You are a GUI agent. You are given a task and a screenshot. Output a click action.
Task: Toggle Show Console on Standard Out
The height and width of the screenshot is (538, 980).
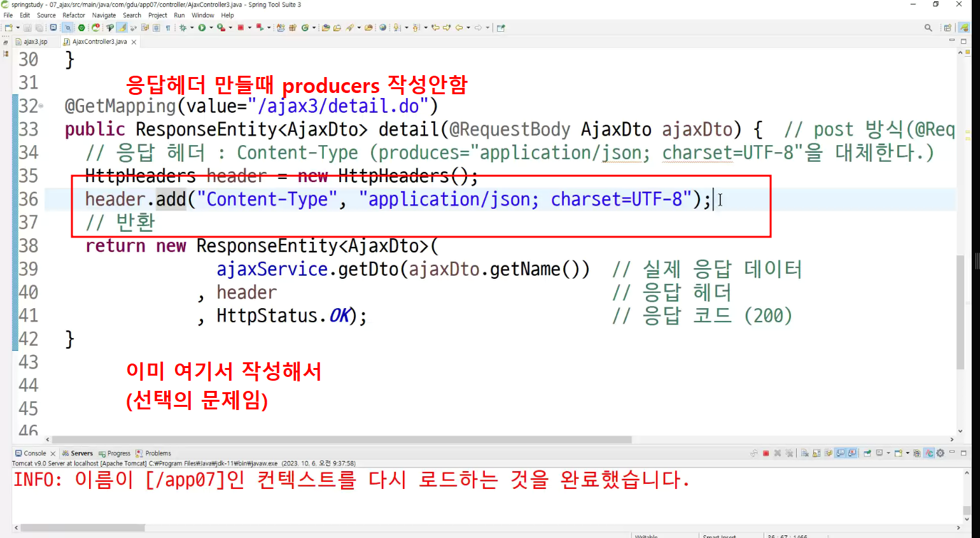(x=841, y=453)
